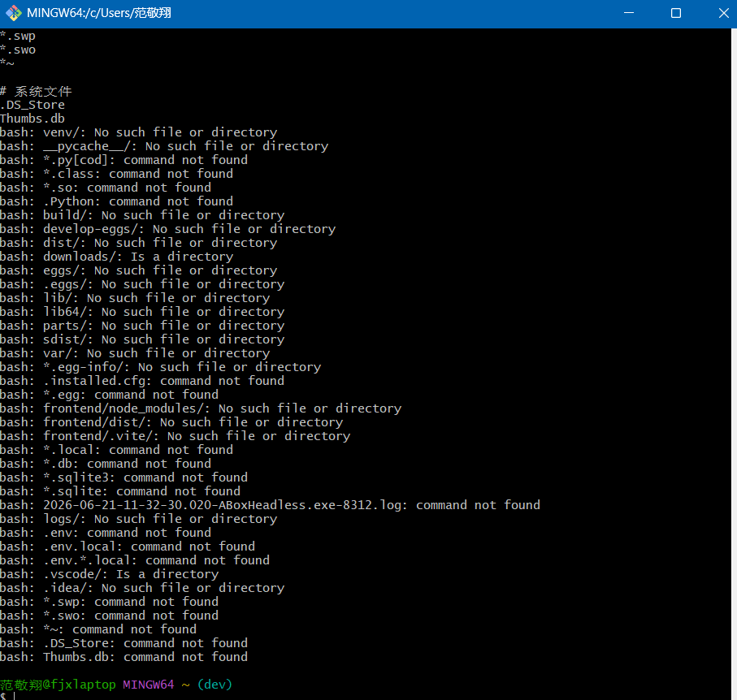737x700 pixels.
Task: Click the ABoxHeadless.exe-8312.log error line
Action: coord(271,505)
